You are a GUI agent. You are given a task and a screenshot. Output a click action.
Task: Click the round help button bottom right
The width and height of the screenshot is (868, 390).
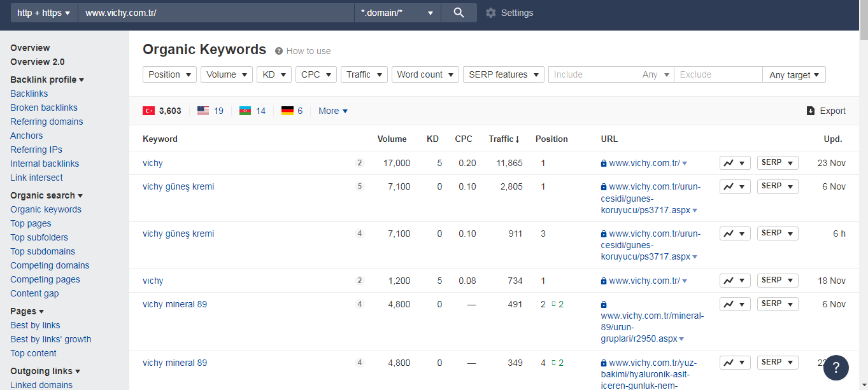pyautogui.click(x=836, y=368)
